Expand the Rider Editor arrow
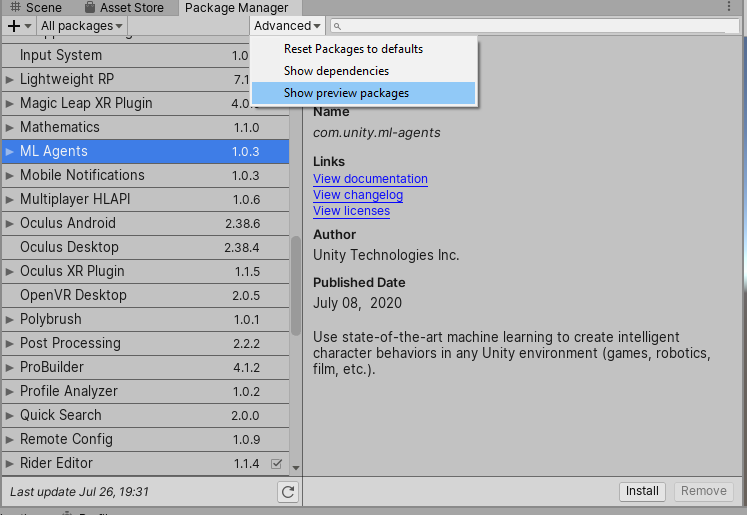 (x=10, y=464)
